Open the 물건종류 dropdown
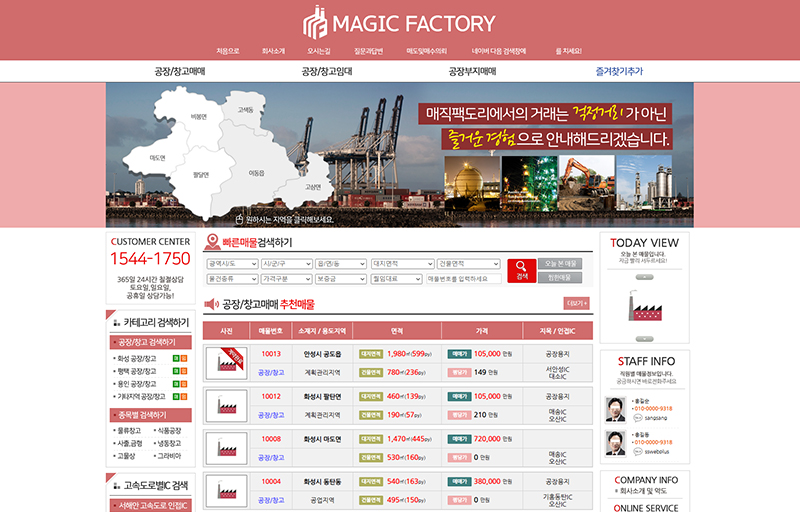The image size is (800, 512). click(x=232, y=279)
